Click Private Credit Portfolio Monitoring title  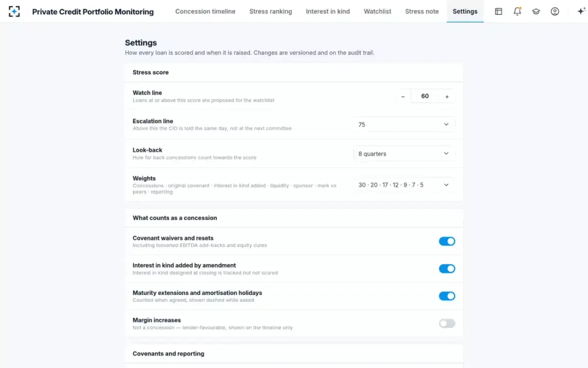click(x=93, y=12)
